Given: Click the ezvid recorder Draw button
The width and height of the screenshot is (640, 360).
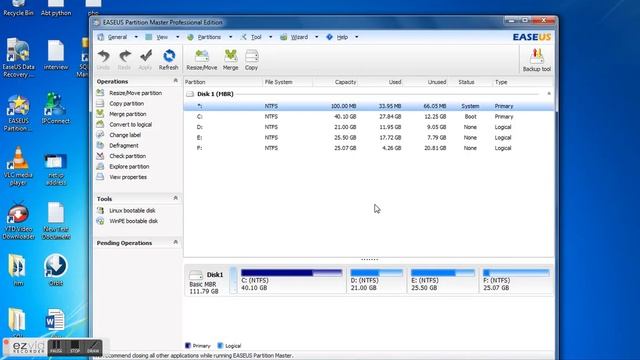Looking at the screenshot, I should [93, 347].
